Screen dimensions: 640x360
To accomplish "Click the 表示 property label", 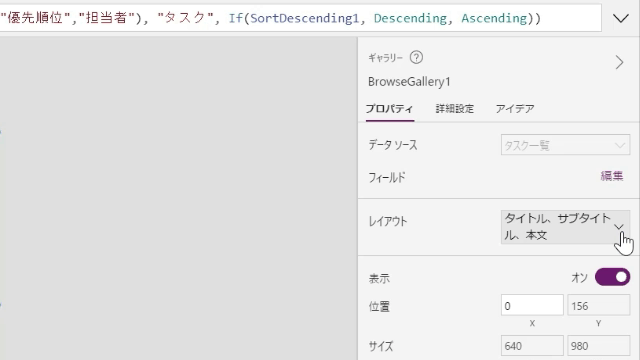I will (379, 278).
